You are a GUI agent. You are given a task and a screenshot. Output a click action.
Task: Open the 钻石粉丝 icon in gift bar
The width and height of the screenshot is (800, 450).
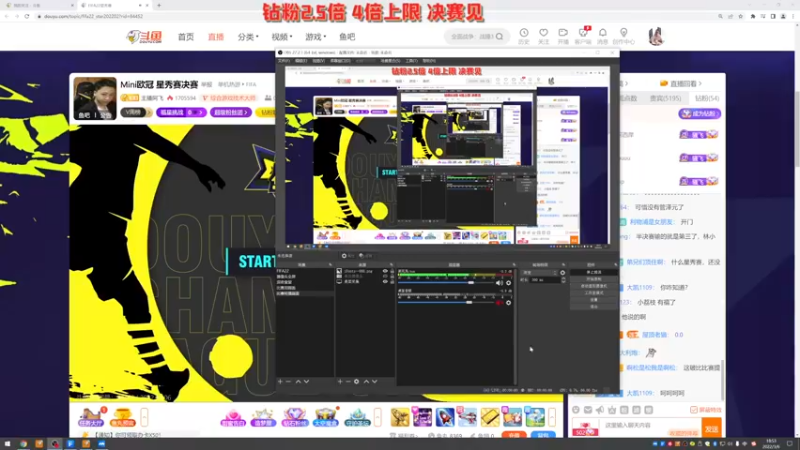[x=294, y=417]
